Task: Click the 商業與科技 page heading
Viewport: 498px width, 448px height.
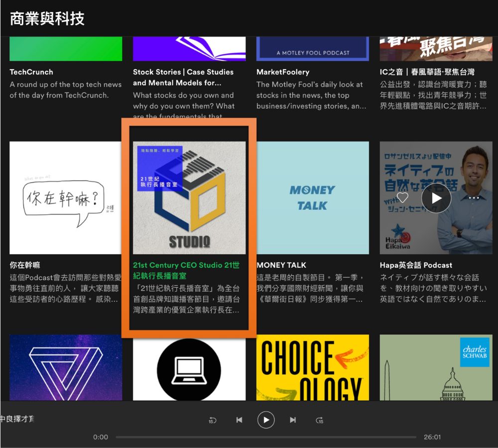Action: (x=47, y=18)
